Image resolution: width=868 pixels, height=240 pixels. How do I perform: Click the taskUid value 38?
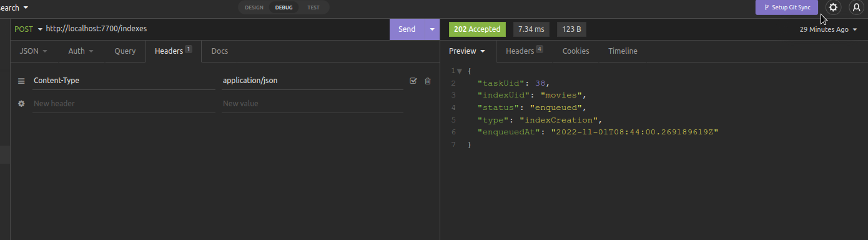click(x=540, y=83)
